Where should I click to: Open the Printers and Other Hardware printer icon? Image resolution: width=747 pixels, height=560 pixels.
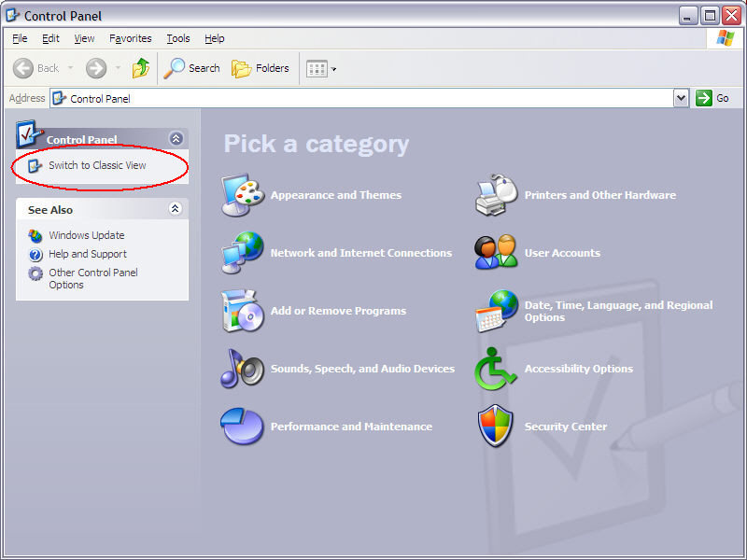tap(496, 195)
